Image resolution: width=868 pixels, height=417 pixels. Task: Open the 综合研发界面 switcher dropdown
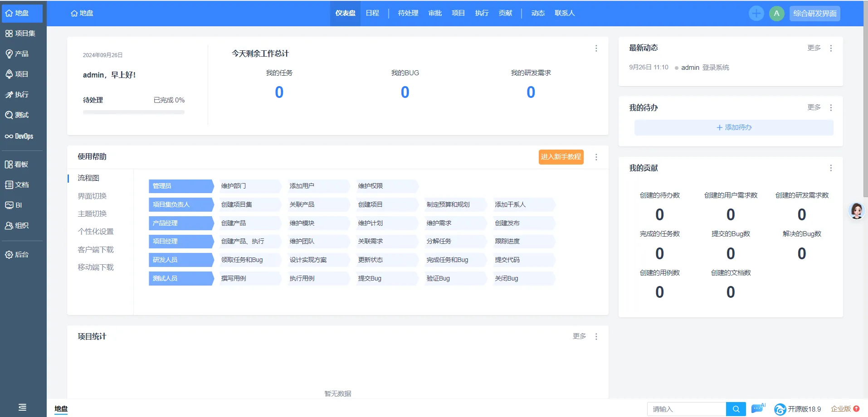tap(815, 14)
